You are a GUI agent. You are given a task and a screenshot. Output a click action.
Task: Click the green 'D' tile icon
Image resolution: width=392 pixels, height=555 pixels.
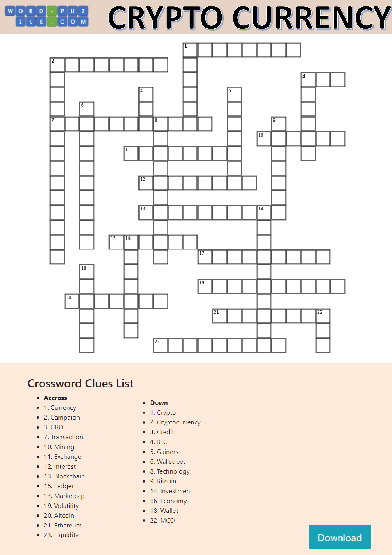point(40,9)
